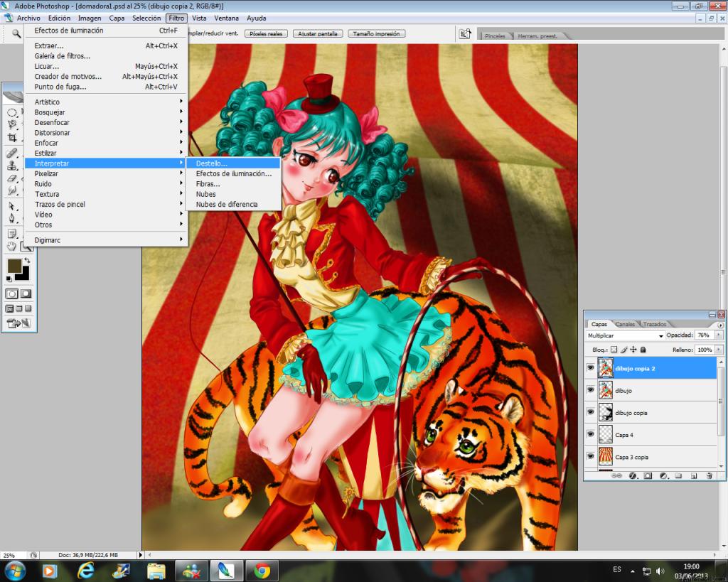Toggle lock position icon
The width and height of the screenshot is (728, 582).
click(633, 350)
